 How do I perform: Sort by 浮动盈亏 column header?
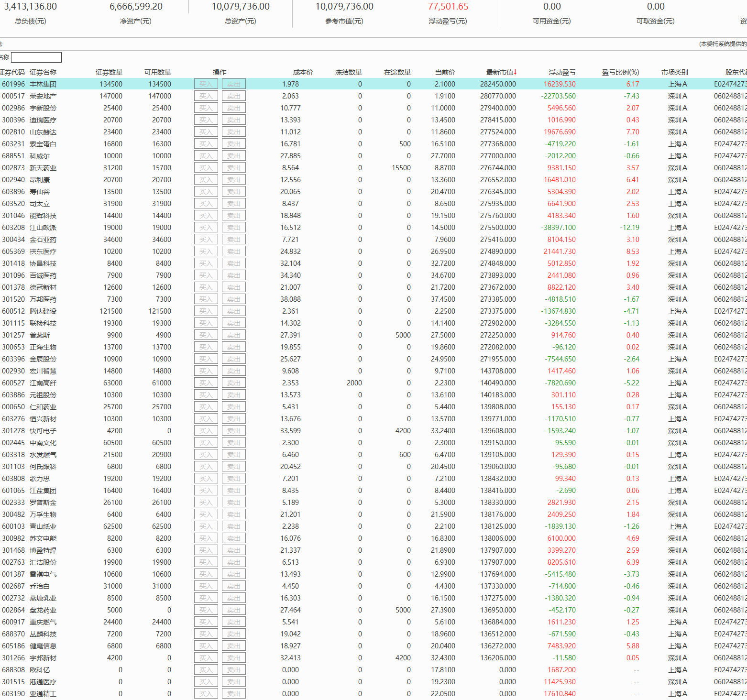point(562,72)
